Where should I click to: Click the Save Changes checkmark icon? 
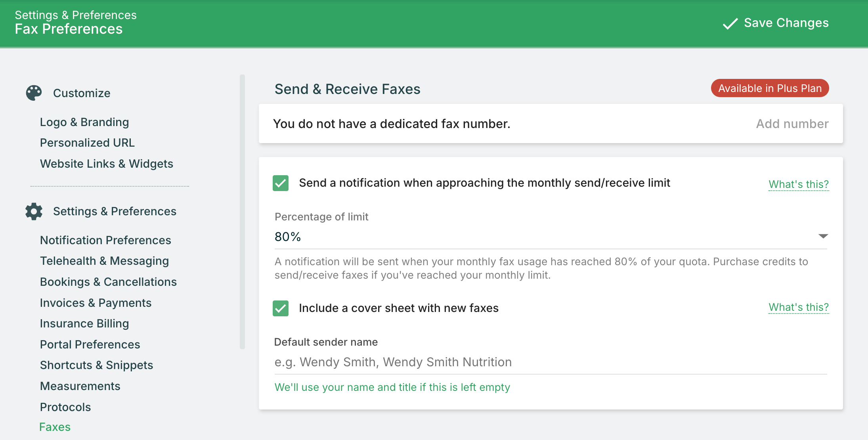click(x=730, y=23)
